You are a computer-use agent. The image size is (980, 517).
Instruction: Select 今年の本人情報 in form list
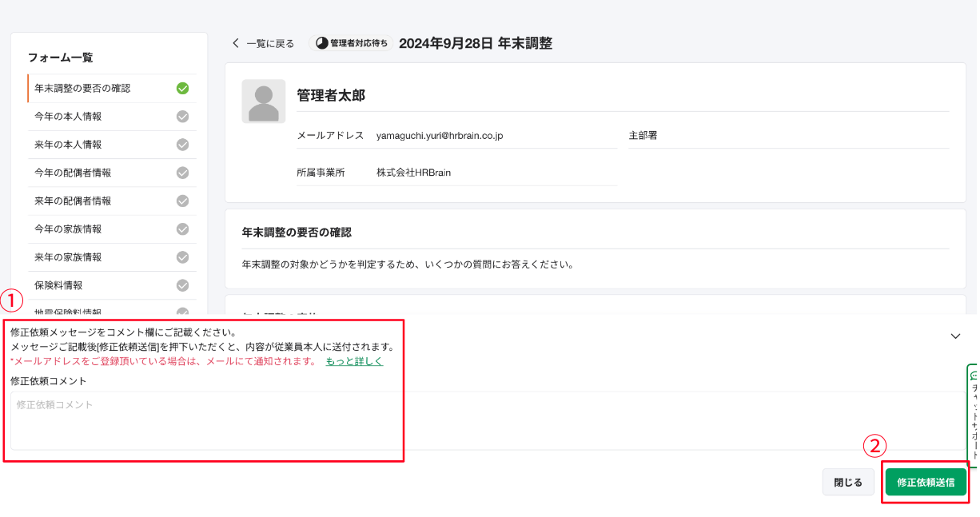tap(68, 117)
